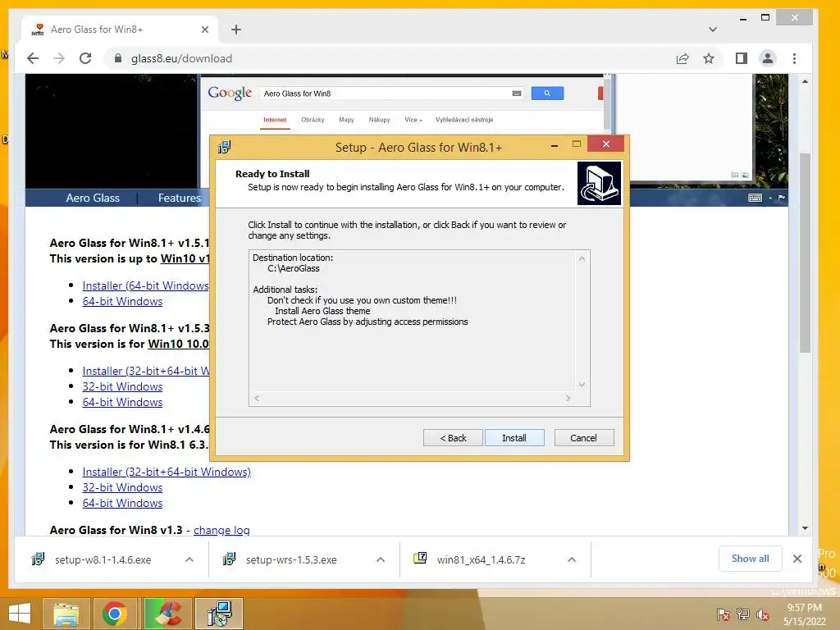The height and width of the screenshot is (630, 840).
Task: Go back with the < Back button
Action: (453, 438)
